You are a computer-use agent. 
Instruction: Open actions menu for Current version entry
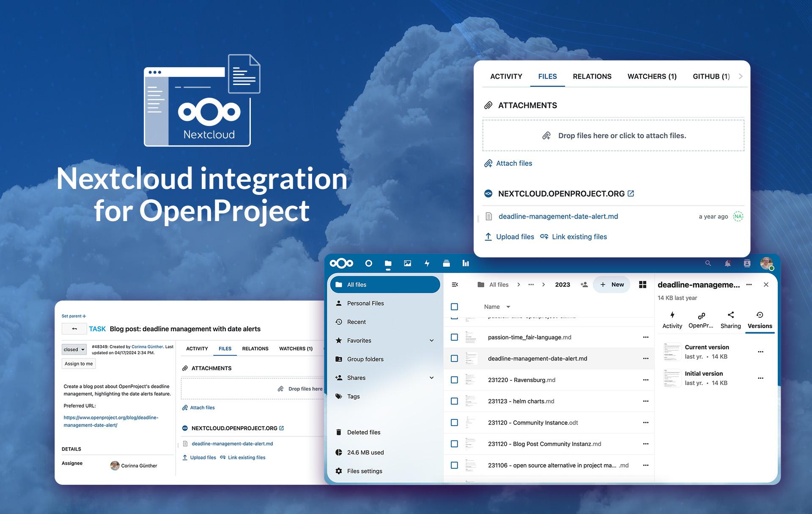[760, 352]
